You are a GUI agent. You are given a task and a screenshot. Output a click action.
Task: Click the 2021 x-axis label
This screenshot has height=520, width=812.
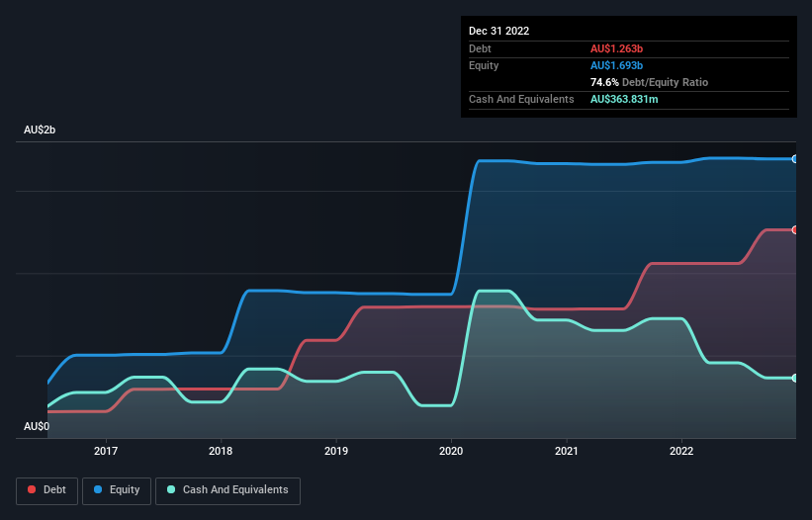pos(567,451)
